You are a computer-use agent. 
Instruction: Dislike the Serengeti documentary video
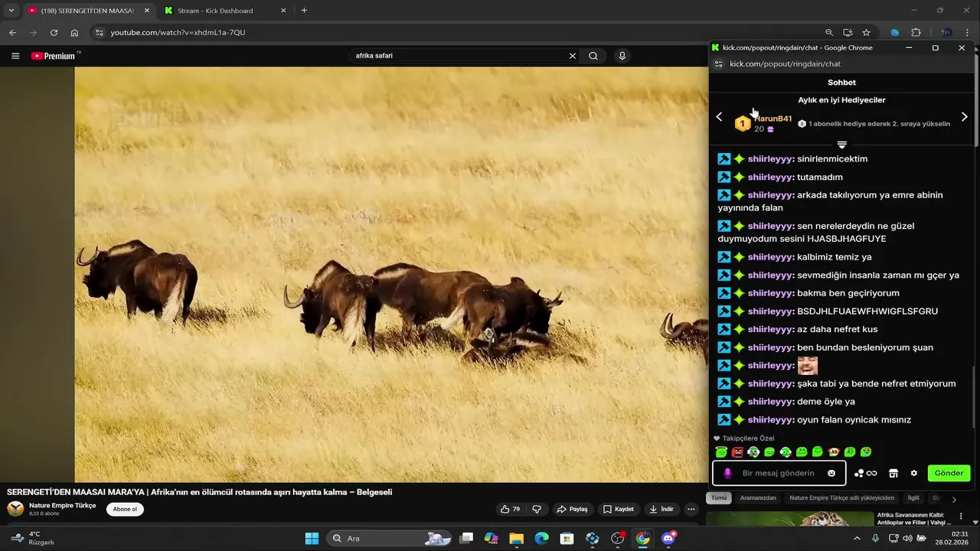[x=537, y=509]
